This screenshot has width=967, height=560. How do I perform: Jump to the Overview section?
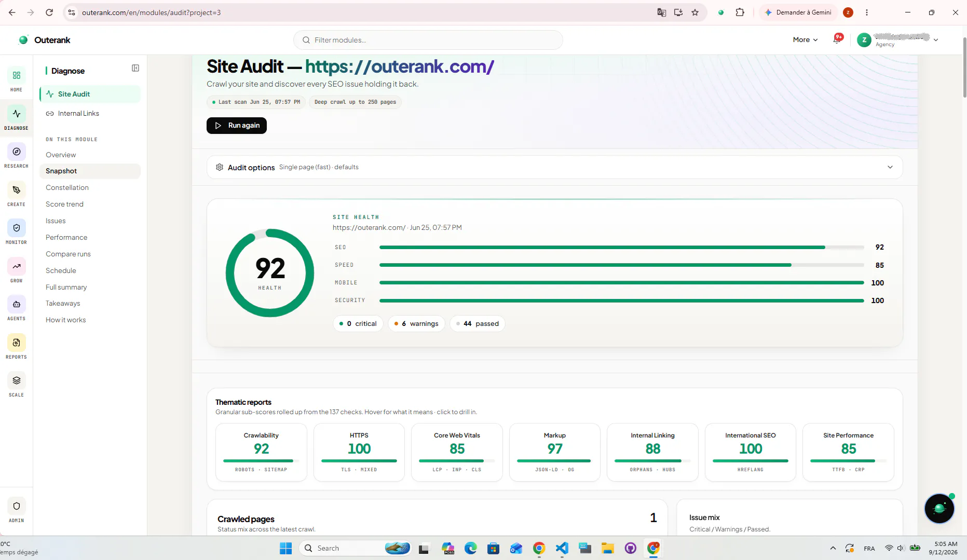coord(61,155)
